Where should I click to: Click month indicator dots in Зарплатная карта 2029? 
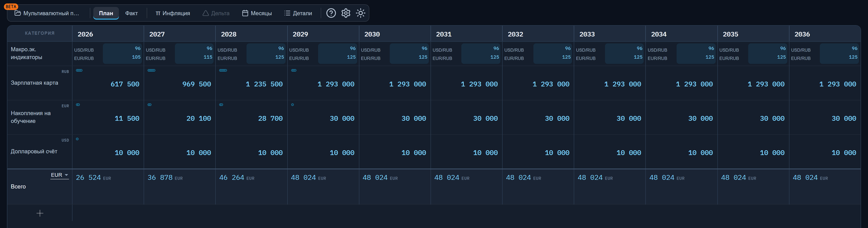(294, 71)
